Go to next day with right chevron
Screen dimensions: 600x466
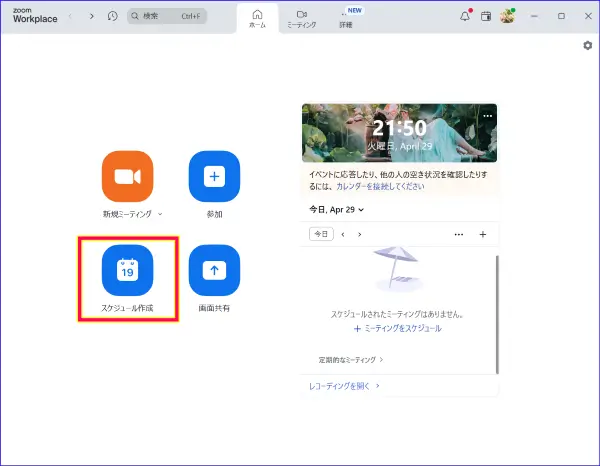point(360,235)
